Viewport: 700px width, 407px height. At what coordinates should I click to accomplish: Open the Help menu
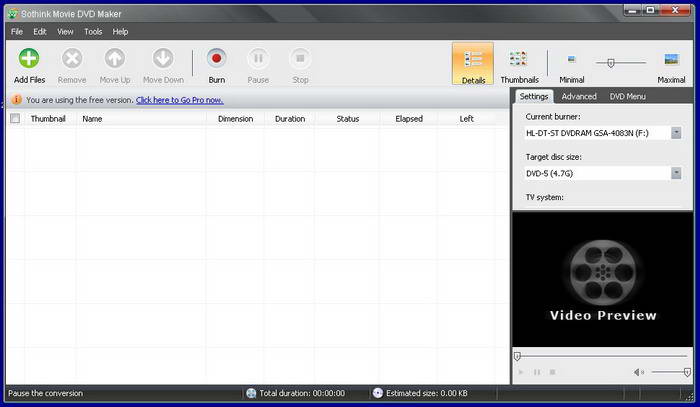[x=120, y=32]
